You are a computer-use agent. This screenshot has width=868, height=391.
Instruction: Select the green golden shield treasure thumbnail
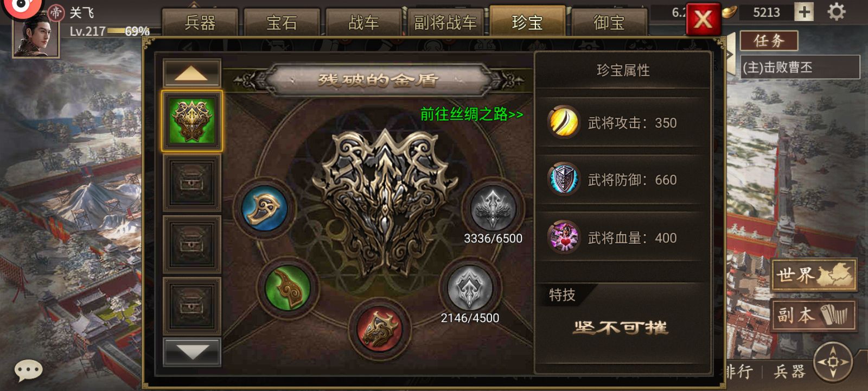click(192, 121)
